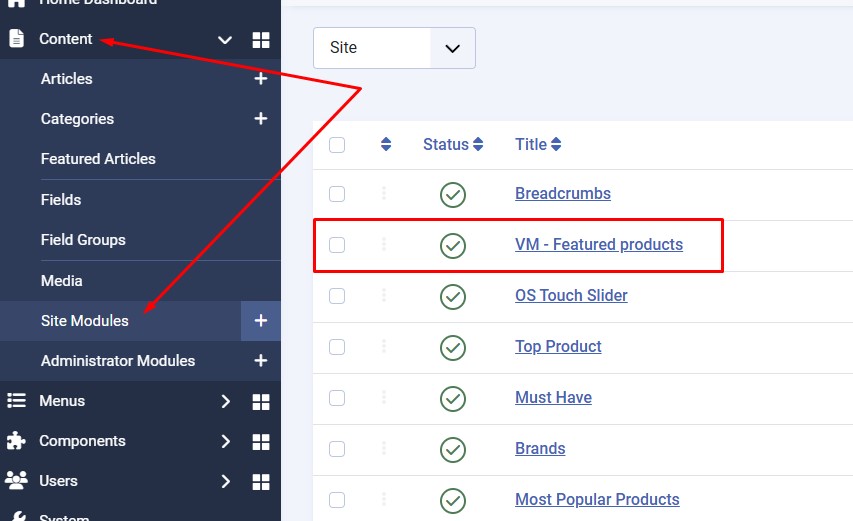Open the Top Product module link

coord(558,347)
